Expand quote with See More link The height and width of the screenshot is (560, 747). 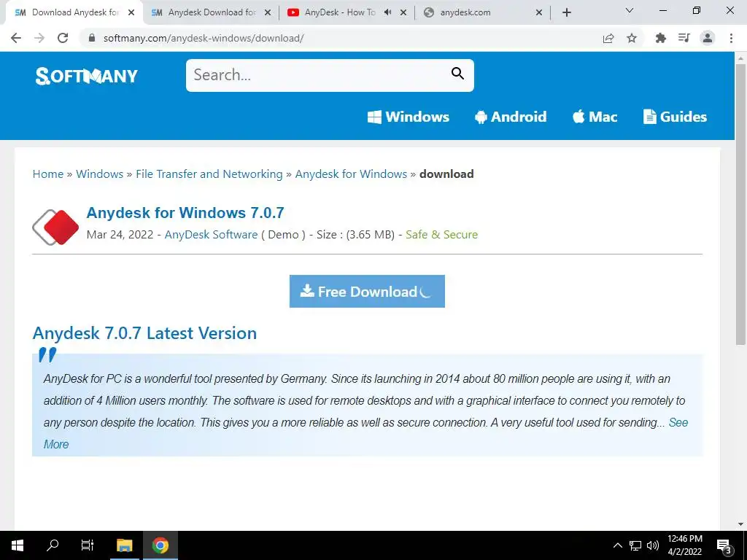pos(678,422)
